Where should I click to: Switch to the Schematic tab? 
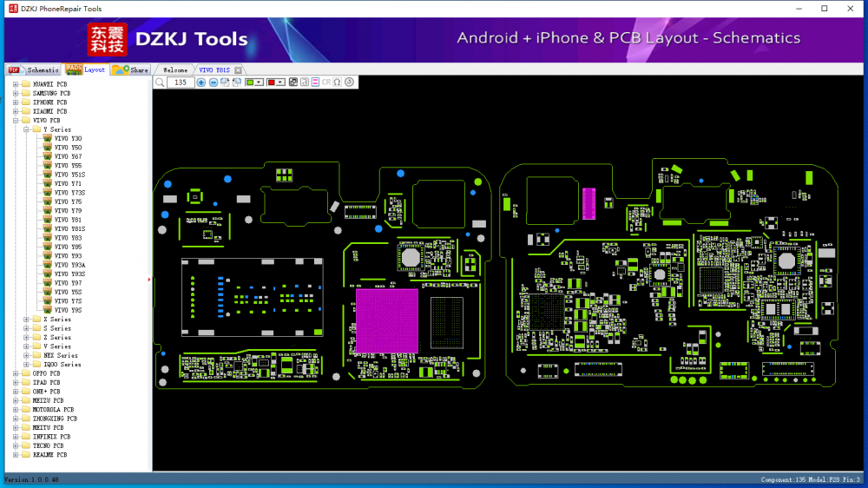[x=34, y=69]
